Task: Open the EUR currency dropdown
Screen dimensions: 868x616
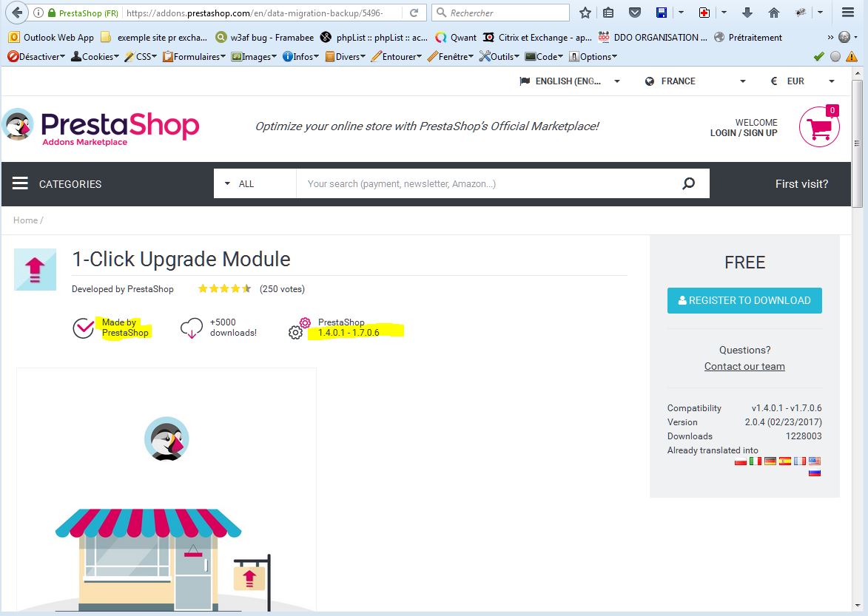Action: coord(802,81)
